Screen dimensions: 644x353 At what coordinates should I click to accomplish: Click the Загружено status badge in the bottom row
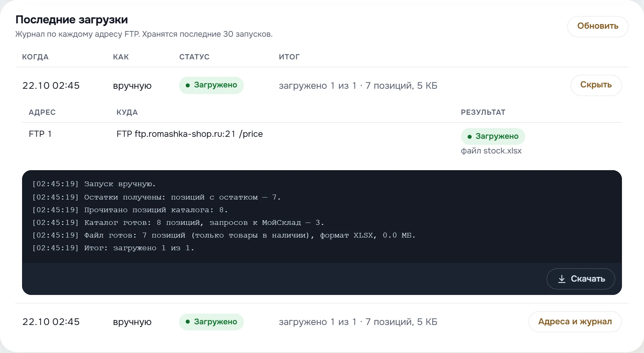(211, 322)
